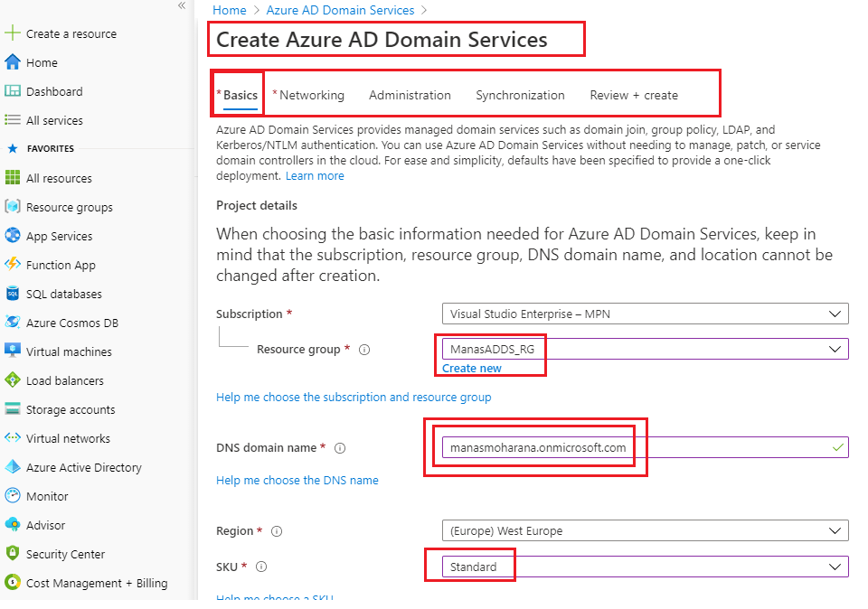Screen dimensions: 868x609
Task: Open the SKU dropdown
Action: point(645,567)
